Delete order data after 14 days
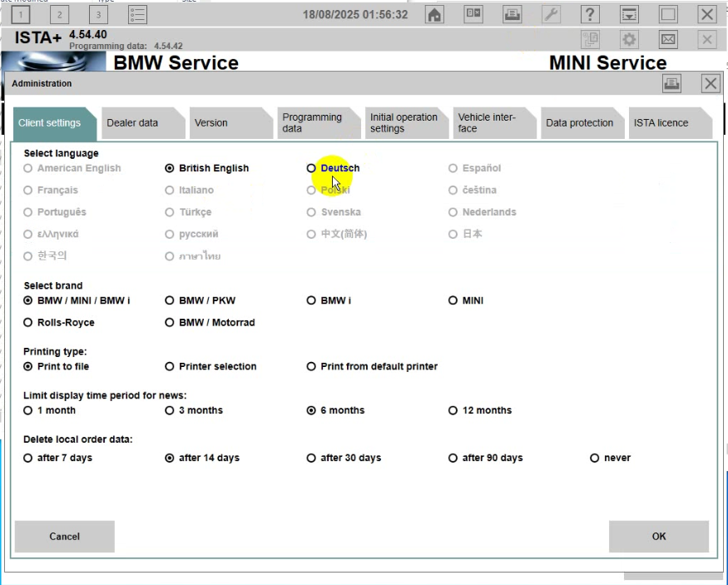This screenshot has width=728, height=585. pyautogui.click(x=202, y=458)
